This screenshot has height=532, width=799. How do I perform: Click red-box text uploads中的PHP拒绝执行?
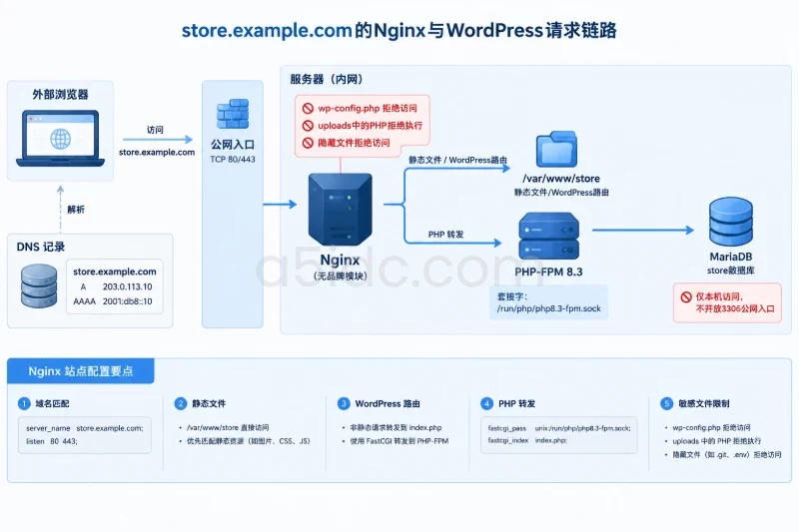pos(370,125)
